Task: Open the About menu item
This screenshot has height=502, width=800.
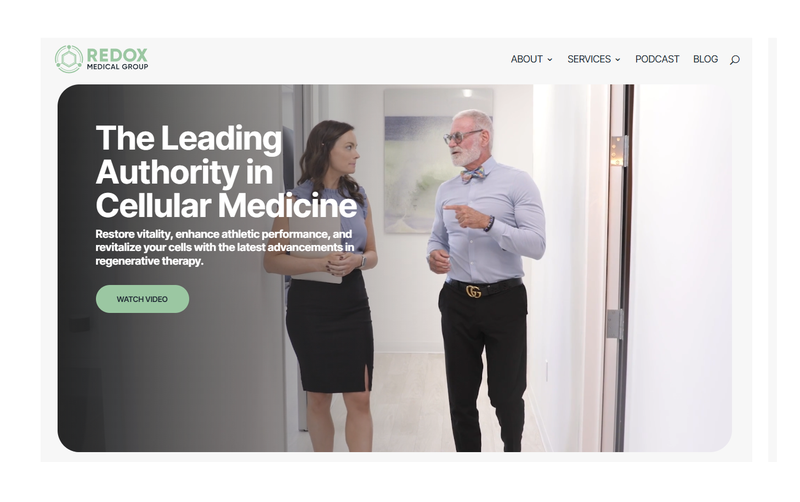Action: click(x=527, y=59)
